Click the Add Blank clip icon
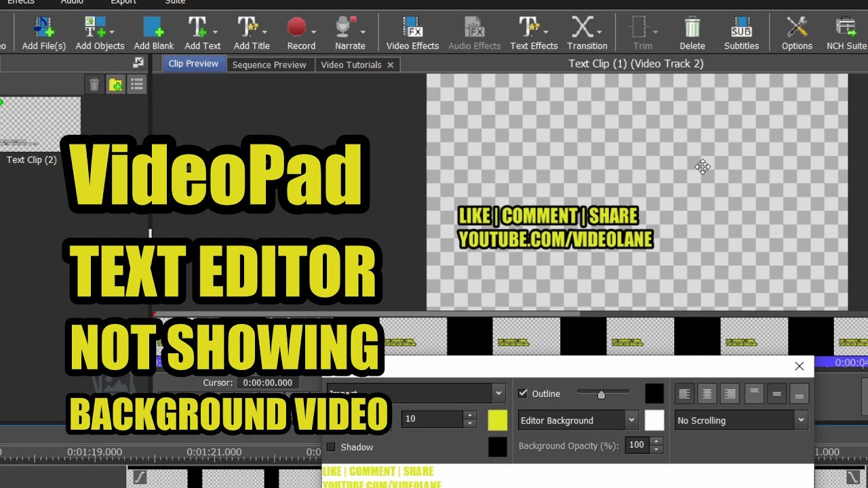The width and height of the screenshot is (868, 488). [153, 27]
